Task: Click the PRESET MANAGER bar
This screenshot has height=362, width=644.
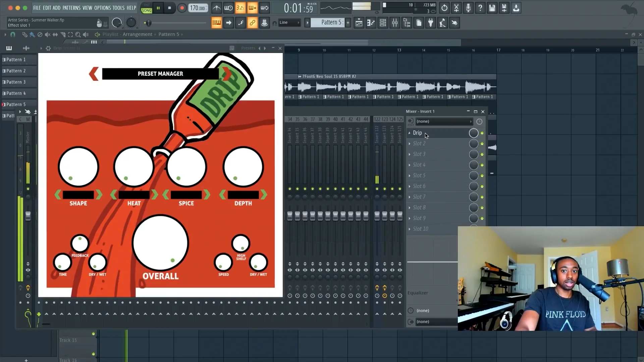Action: [x=160, y=74]
